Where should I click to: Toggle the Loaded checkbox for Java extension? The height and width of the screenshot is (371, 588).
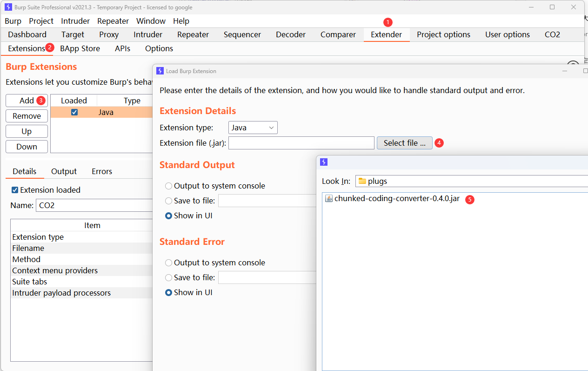point(74,112)
